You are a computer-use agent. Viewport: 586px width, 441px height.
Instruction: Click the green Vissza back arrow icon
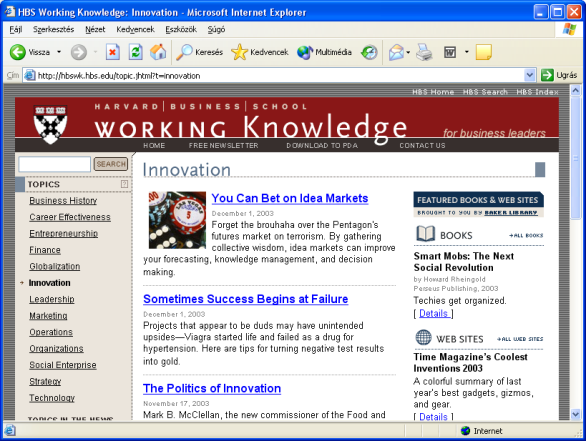click(17, 52)
